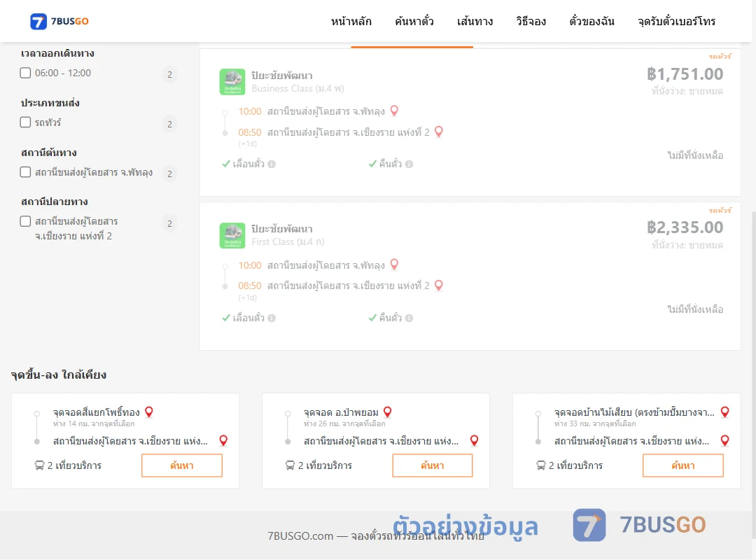Check the destination station เชียงราย แห่งที่ 2 filter
Image resolution: width=756 pixels, height=560 pixels.
(x=26, y=221)
